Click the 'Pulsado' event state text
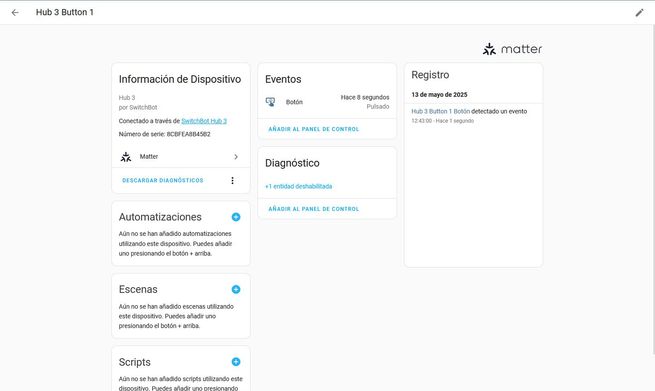 pyautogui.click(x=378, y=107)
